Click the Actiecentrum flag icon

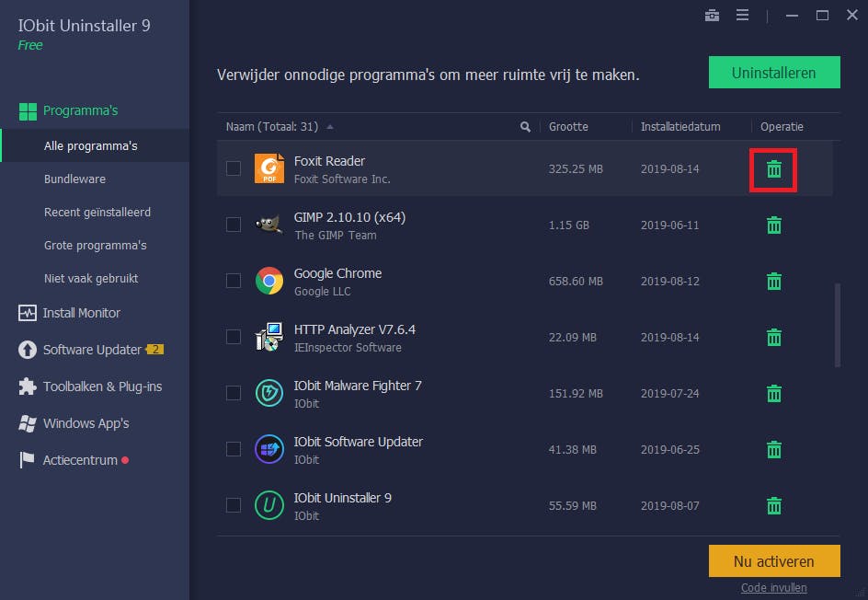pos(27,460)
